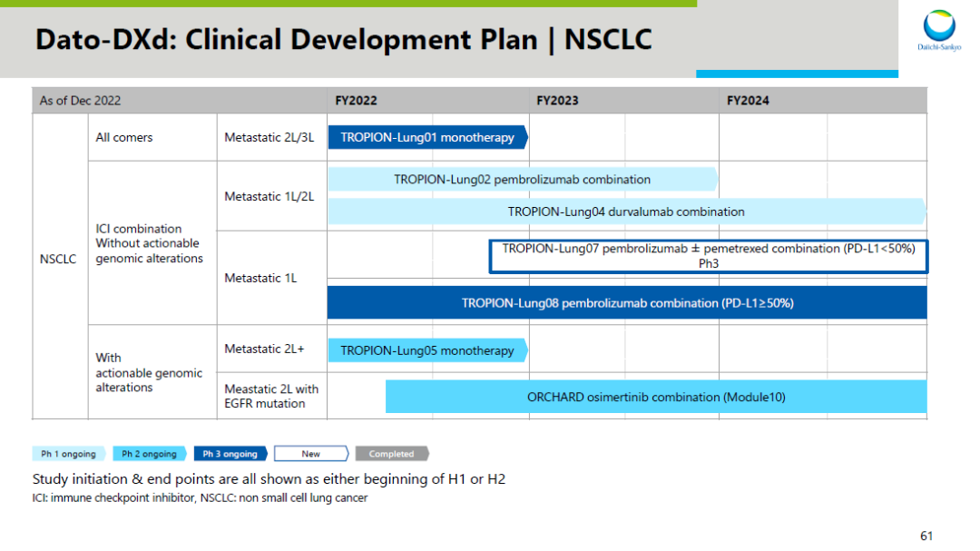
Task: Click the Completed legend arrow
Action: (392, 454)
